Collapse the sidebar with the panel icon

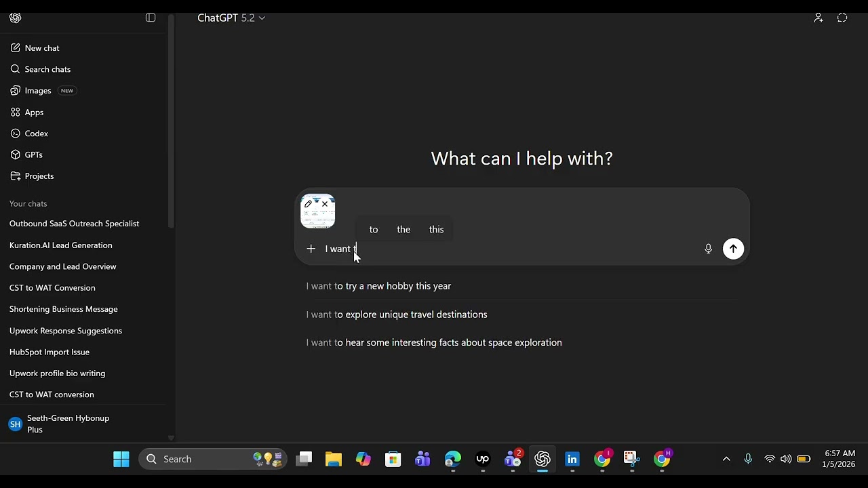pos(151,18)
